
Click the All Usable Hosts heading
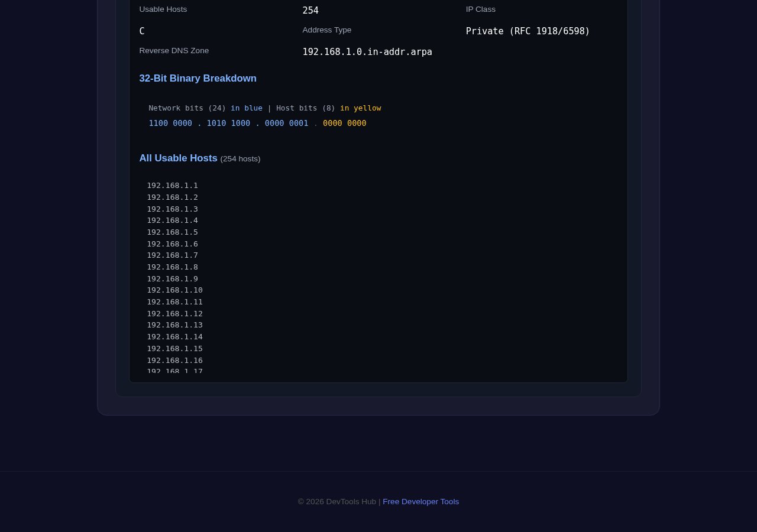pyautogui.click(x=178, y=158)
